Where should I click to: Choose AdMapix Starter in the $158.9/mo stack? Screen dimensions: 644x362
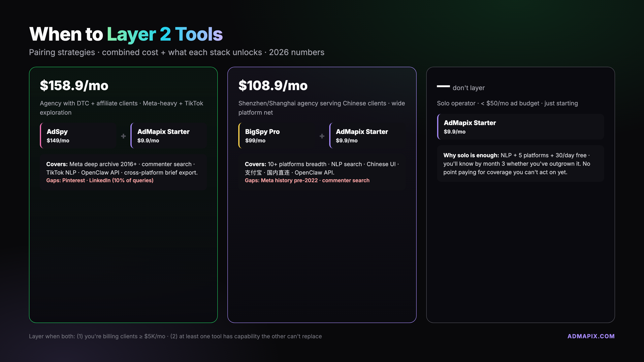(169, 136)
